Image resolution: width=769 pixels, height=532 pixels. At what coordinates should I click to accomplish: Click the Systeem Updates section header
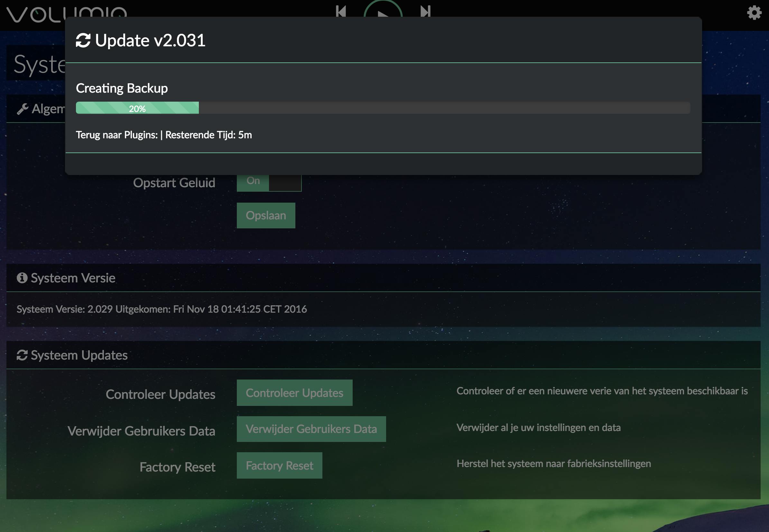[x=79, y=355]
